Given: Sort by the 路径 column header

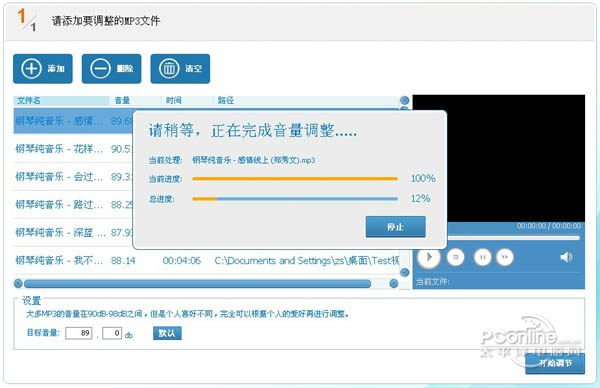Looking at the screenshot, I should [x=306, y=101].
